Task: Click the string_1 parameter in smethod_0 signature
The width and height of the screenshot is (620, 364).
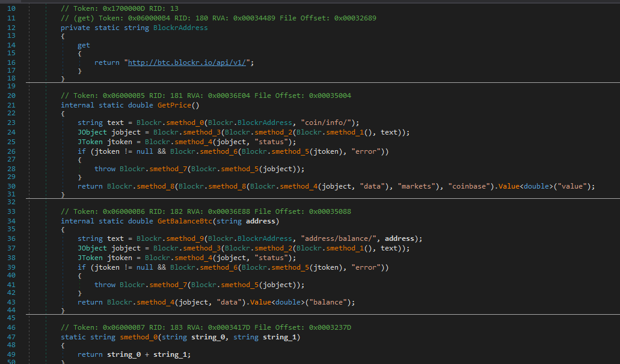Action: 281,337
